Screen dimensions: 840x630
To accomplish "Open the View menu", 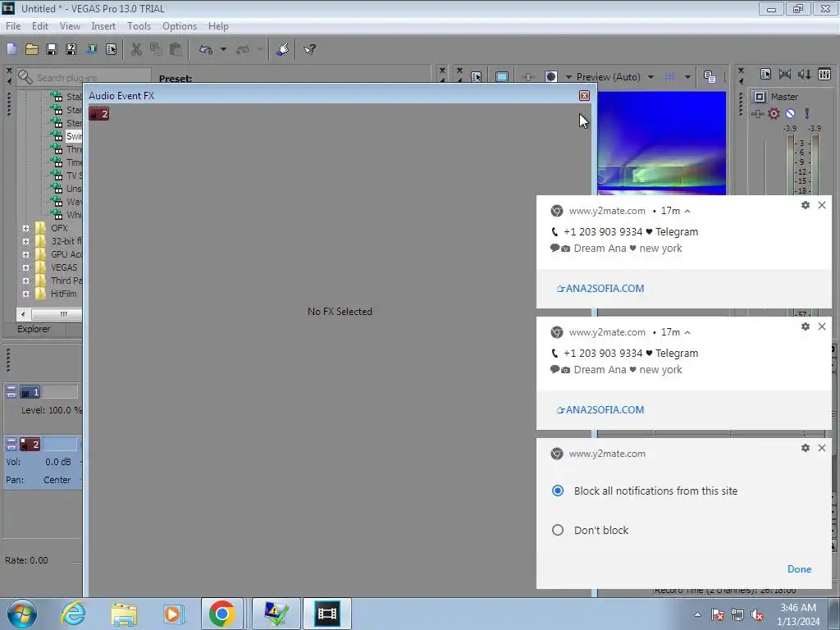I will click(70, 25).
